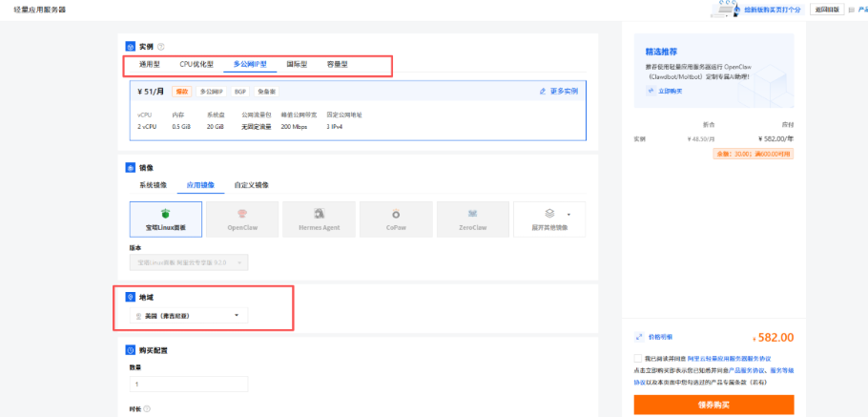Click the 无固定流量 value

[x=257, y=127]
